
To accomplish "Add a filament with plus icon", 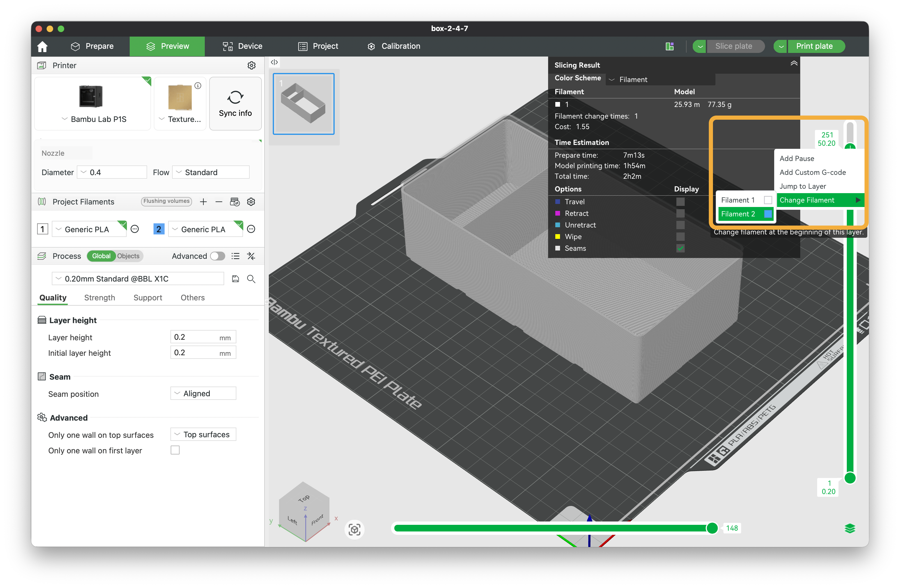I will click(203, 201).
